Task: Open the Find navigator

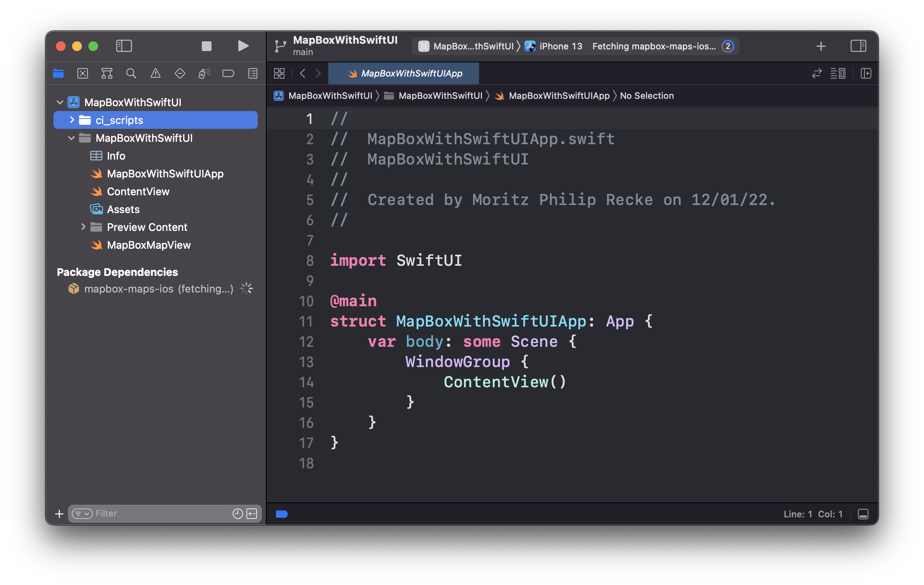Action: (131, 73)
